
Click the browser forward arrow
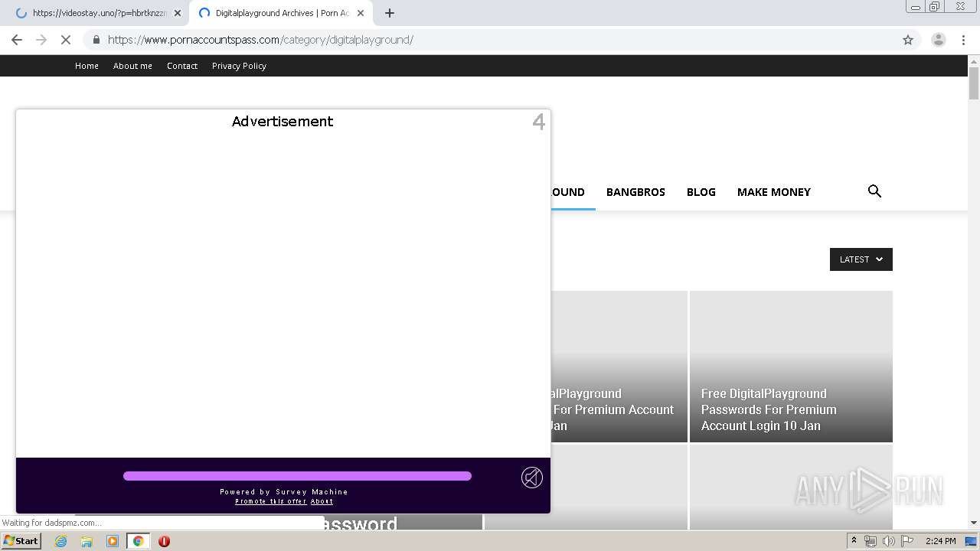tap(41, 40)
